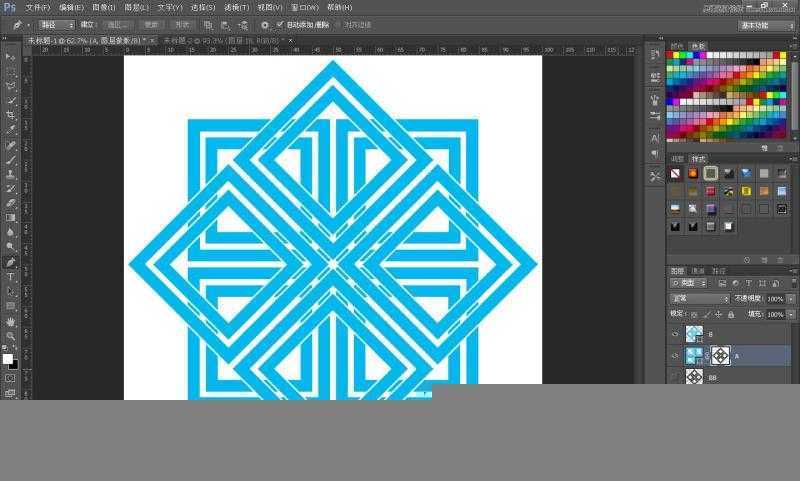The height and width of the screenshot is (481, 800).
Task: Click the mask button in options bar
Action: pyautogui.click(x=151, y=24)
